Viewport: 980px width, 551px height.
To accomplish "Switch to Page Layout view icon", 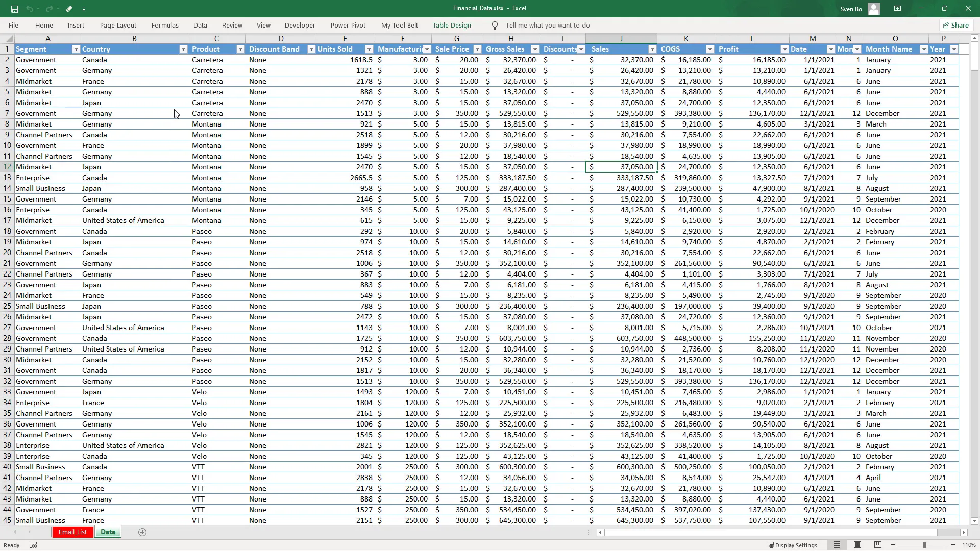I will [x=857, y=545].
